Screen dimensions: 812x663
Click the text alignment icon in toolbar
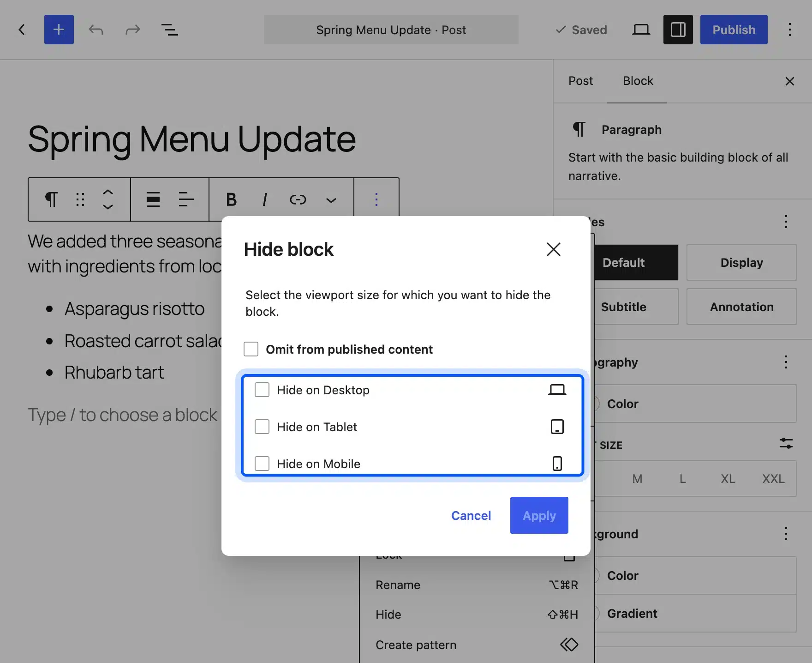point(186,199)
